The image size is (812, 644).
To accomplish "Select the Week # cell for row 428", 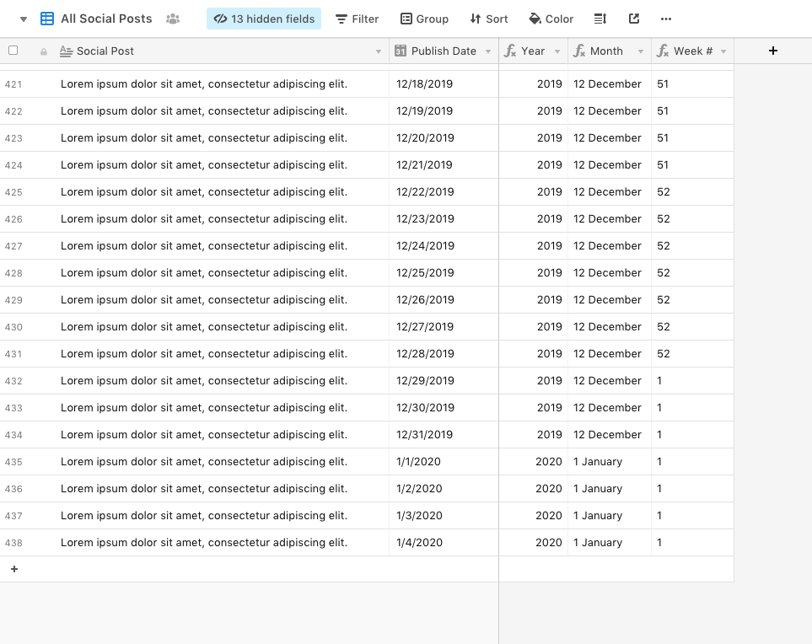I will 692,273.
